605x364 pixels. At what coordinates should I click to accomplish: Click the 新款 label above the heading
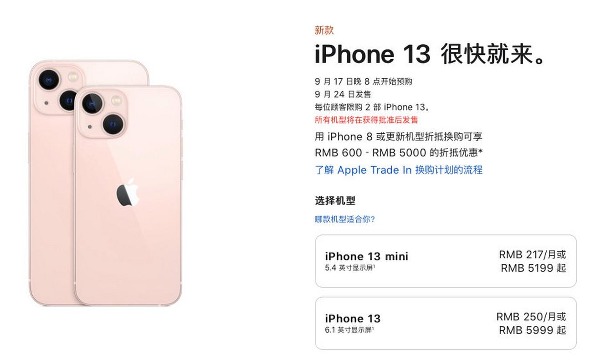[324, 30]
